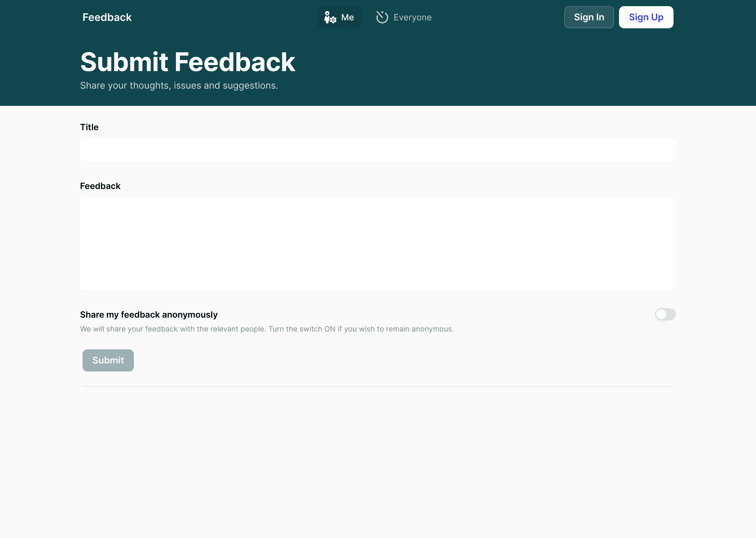
Task: Click the 'We will share your feedback' description
Action: (267, 329)
